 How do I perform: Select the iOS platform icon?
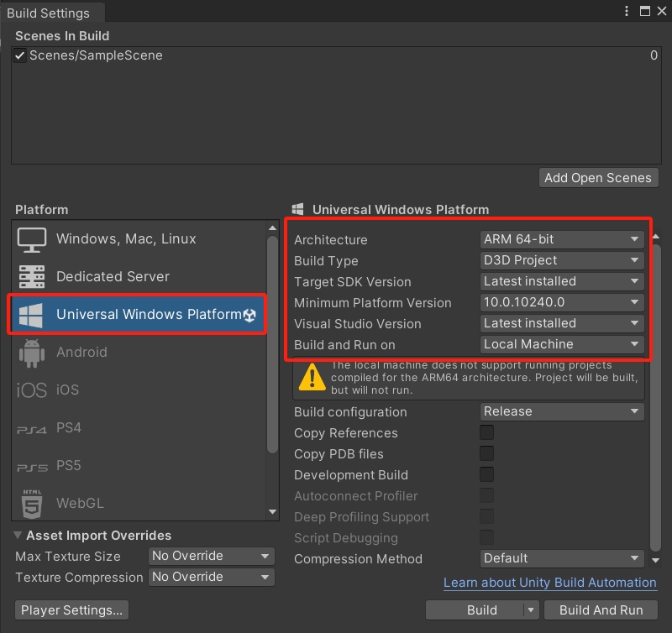pos(31,390)
